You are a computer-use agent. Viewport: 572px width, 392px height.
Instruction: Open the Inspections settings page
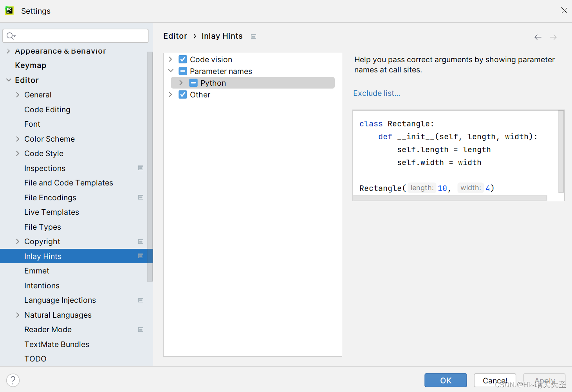tap(45, 168)
